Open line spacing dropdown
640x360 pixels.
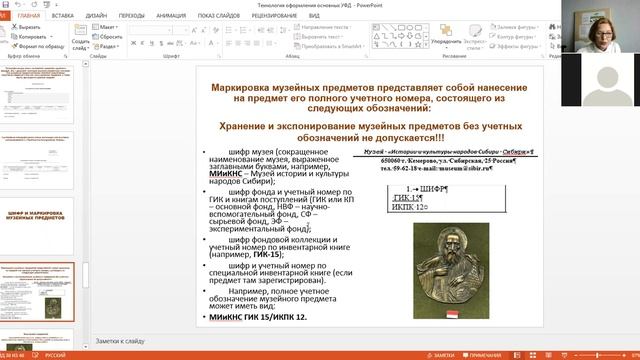[283, 30]
